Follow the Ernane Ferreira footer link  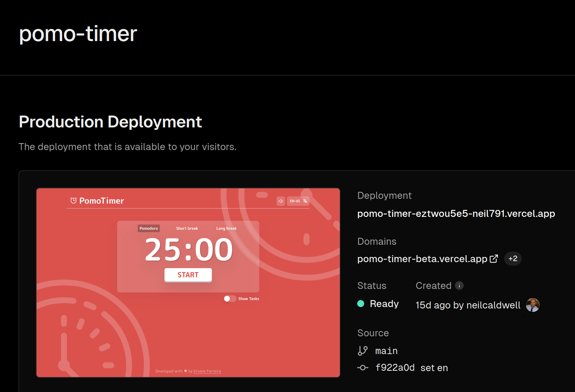[207, 371]
